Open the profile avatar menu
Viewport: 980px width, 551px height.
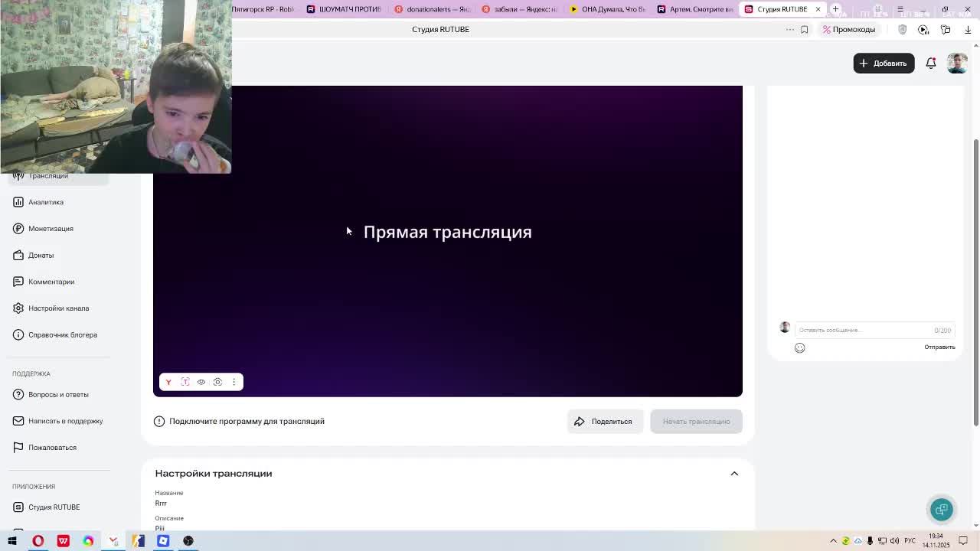[x=957, y=64]
